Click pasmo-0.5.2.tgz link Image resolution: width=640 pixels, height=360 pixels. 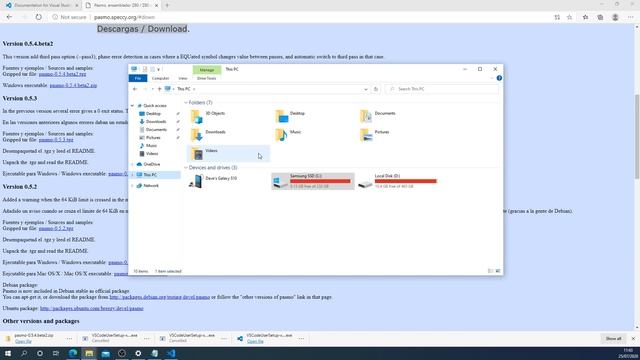point(56,228)
